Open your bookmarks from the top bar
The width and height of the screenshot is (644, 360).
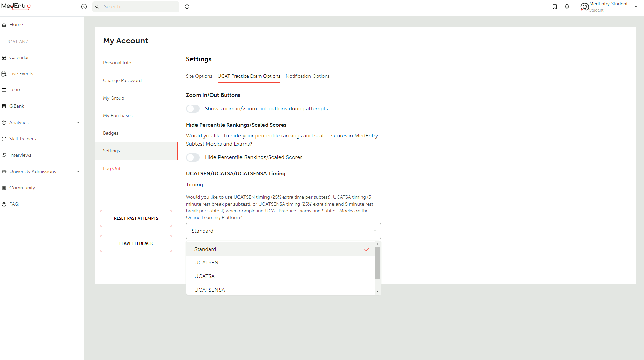tap(555, 6)
